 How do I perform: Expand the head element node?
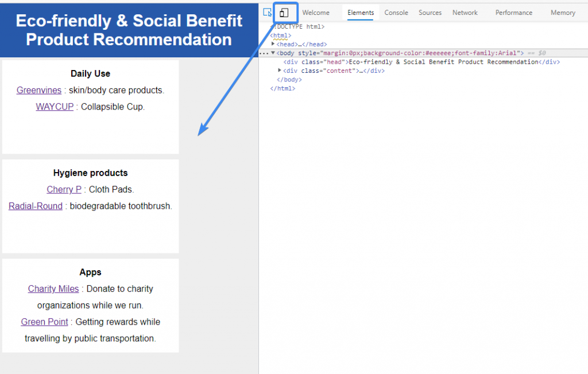[x=273, y=44]
